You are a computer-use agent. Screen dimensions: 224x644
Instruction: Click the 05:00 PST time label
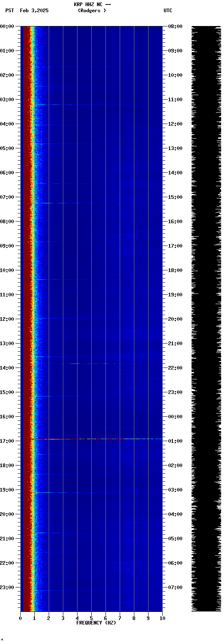point(7,148)
